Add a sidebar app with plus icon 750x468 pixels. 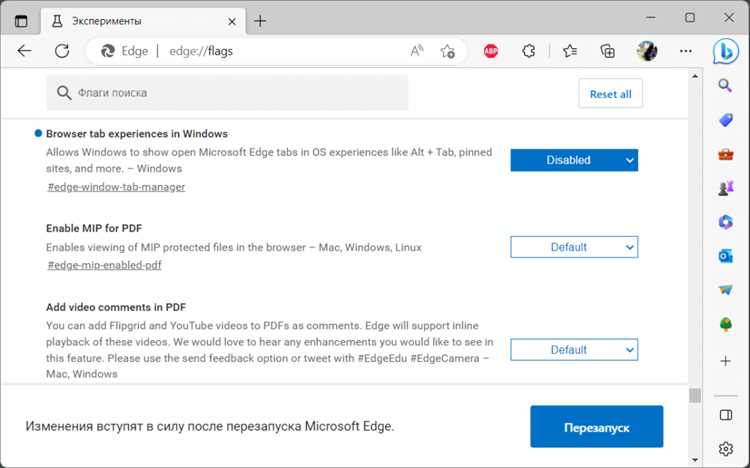[x=726, y=361]
